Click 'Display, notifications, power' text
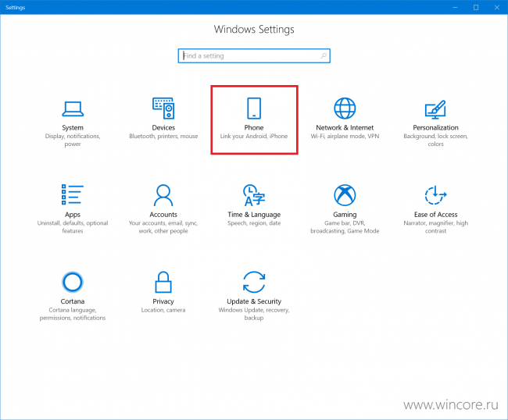The image size is (508, 420). (73, 140)
